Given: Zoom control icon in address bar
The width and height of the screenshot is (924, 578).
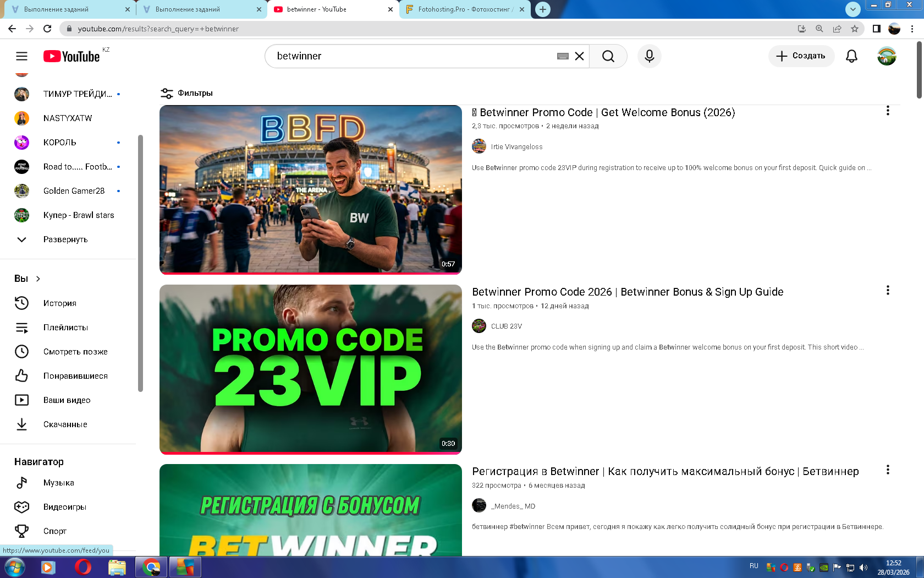Looking at the screenshot, I should pyautogui.click(x=820, y=29).
